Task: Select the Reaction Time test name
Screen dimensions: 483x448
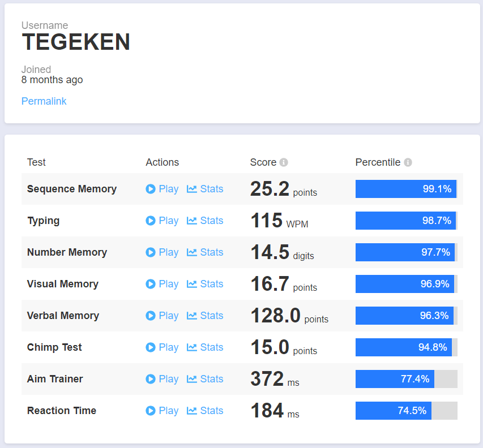Action: (x=61, y=411)
